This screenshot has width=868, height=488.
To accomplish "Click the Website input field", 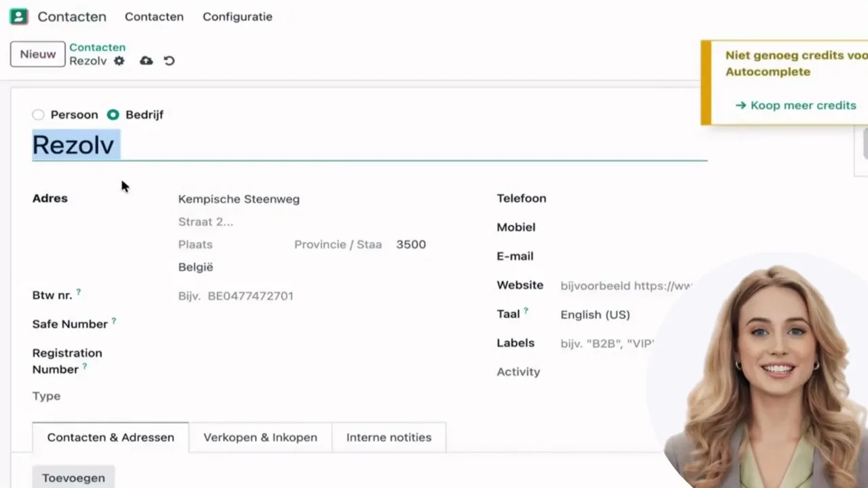I will click(x=625, y=286).
